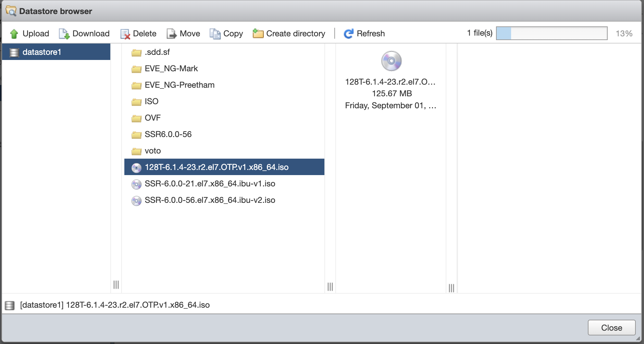Click the Copy documents icon
Viewport: 644px width, 344px height.
pos(215,34)
